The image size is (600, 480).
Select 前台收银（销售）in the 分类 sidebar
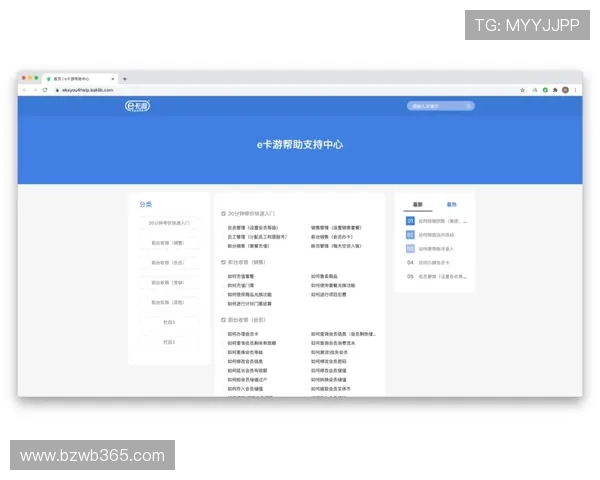click(169, 243)
